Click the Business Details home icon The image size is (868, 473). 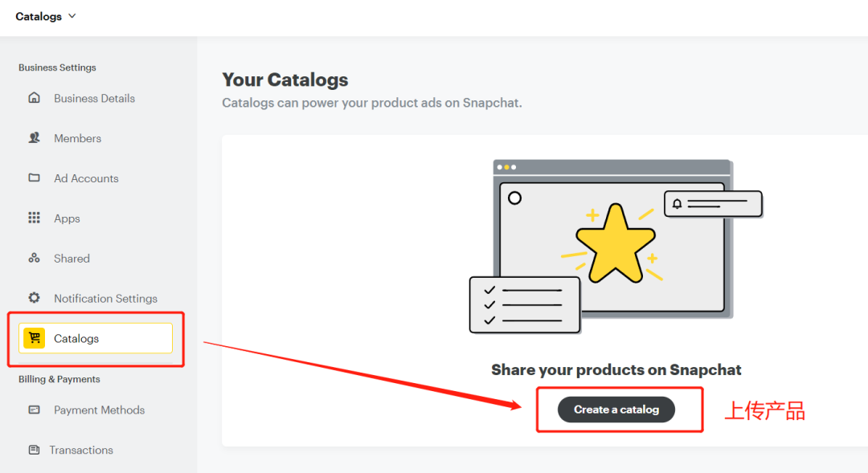[34, 98]
